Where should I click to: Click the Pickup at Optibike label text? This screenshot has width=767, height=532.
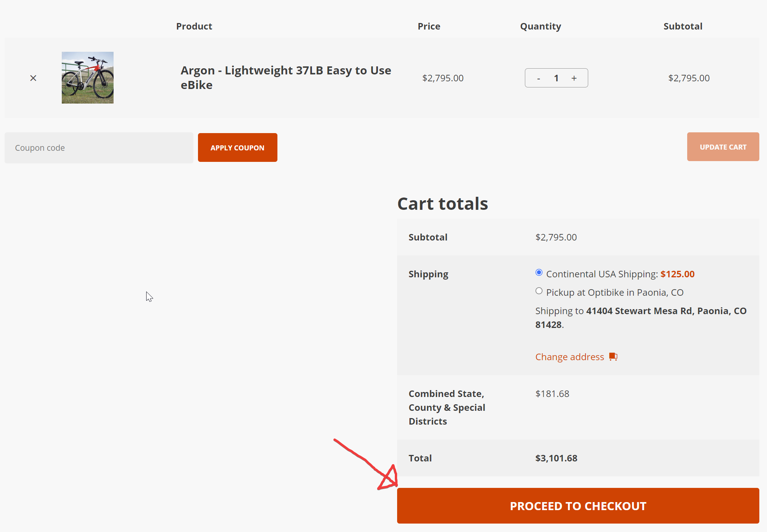tap(615, 293)
